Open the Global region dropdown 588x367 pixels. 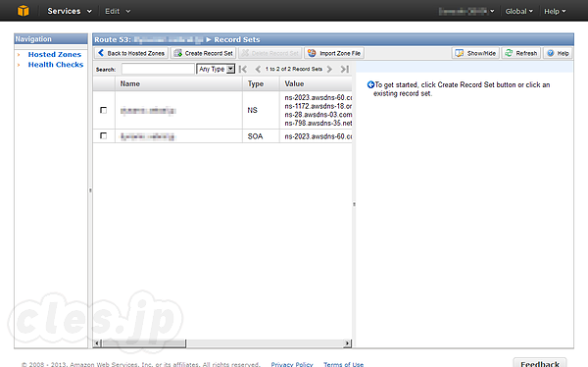pyautogui.click(x=518, y=11)
